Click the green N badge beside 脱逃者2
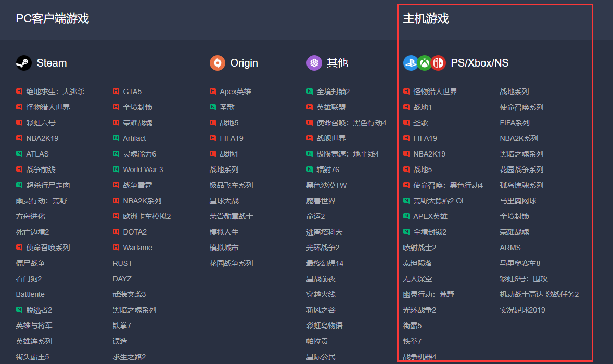Image resolution: width=613 pixels, height=364 pixels. pos(19,310)
